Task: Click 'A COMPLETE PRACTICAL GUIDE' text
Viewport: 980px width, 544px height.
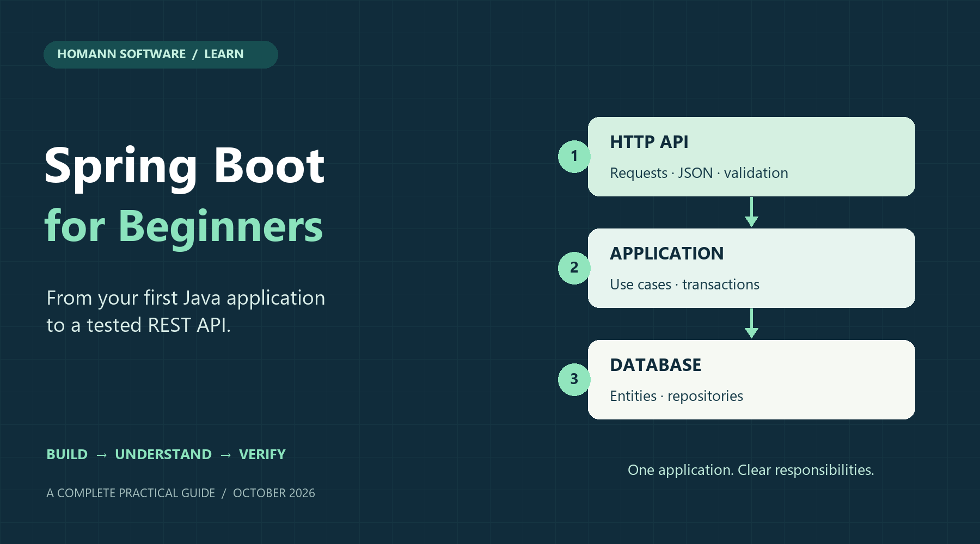Action: [x=131, y=493]
